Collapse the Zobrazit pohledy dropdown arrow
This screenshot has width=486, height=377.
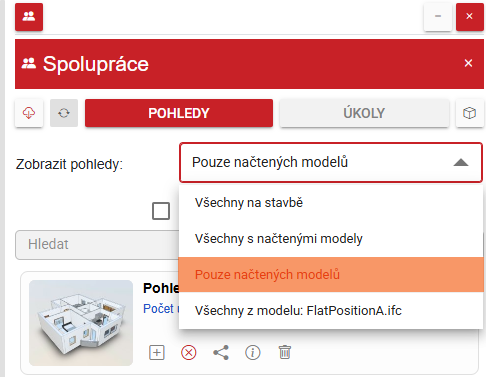pos(461,163)
